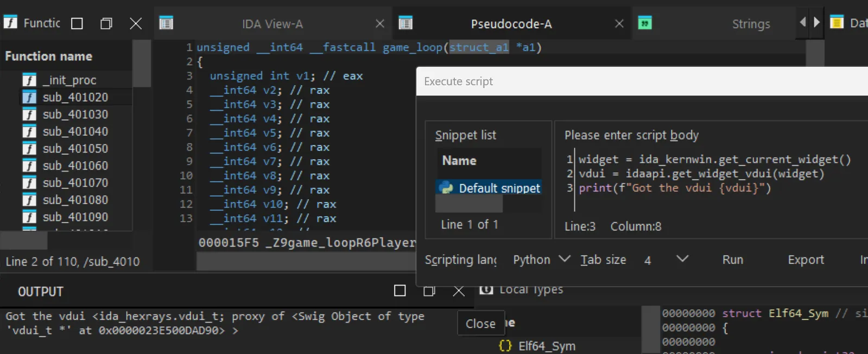
Task: Switch to the Strings tab
Action: [751, 24]
